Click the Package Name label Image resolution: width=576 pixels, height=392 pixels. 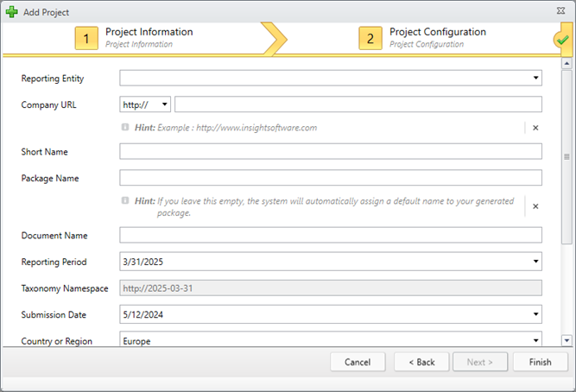tap(50, 179)
